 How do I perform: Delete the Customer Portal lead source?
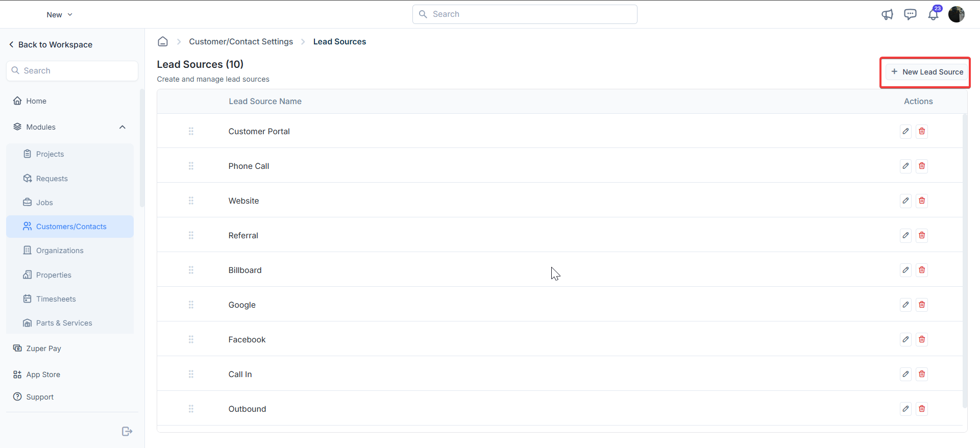[922, 131]
